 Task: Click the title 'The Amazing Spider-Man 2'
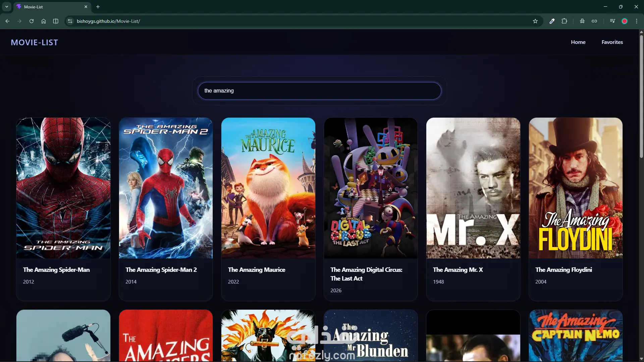click(x=161, y=270)
